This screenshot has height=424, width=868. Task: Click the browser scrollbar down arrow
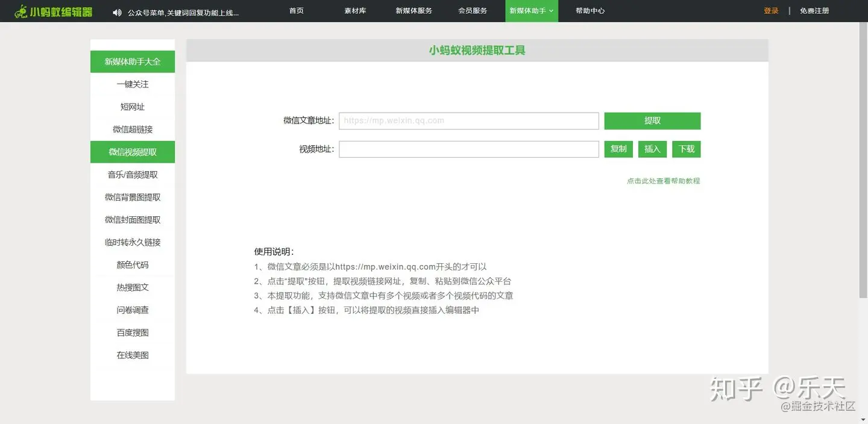pyautogui.click(x=864, y=420)
